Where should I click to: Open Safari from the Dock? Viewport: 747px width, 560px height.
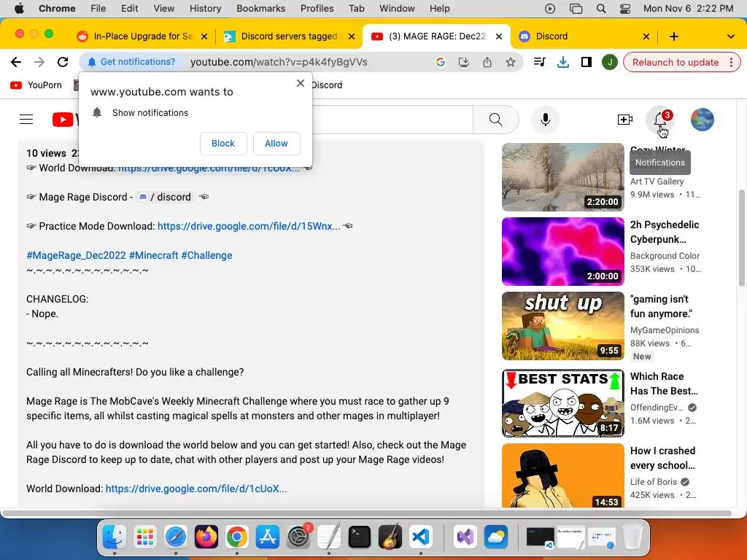[176, 537]
